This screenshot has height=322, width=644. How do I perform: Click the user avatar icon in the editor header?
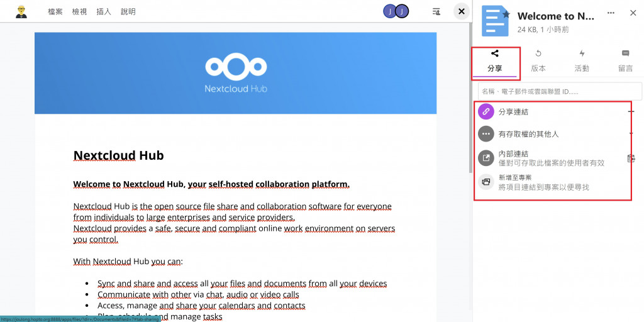(x=21, y=11)
